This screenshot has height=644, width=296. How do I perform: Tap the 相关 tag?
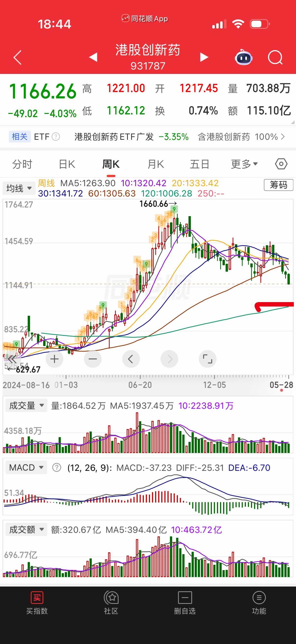20,137
